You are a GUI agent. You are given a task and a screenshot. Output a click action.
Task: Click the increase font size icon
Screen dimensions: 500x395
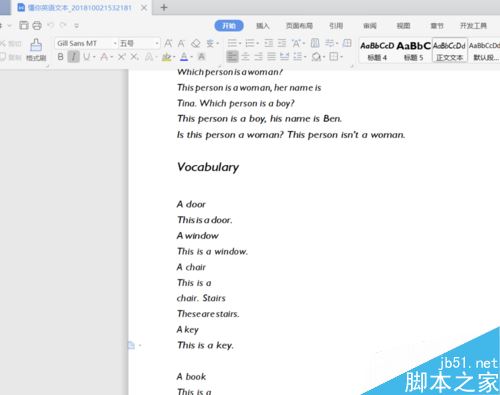168,43
